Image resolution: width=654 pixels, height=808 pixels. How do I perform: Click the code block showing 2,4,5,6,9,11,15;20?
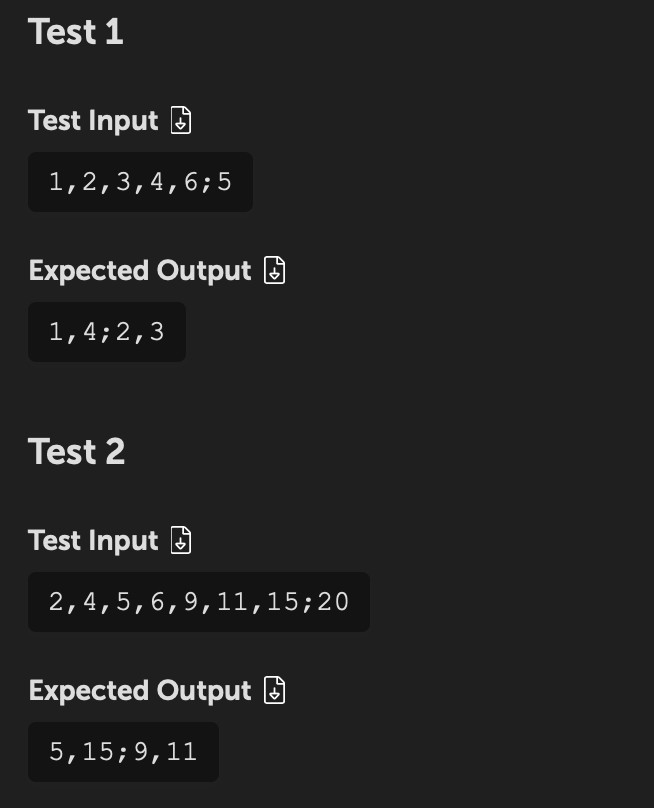tap(198, 602)
